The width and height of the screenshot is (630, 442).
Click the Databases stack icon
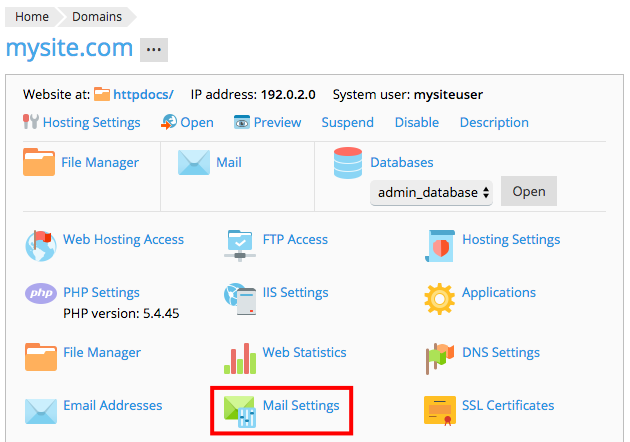click(348, 163)
